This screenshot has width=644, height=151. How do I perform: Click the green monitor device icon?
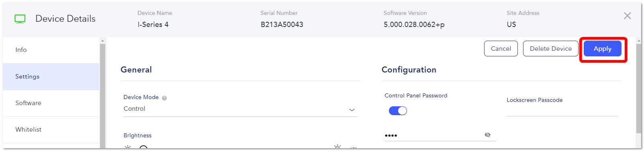(20, 19)
